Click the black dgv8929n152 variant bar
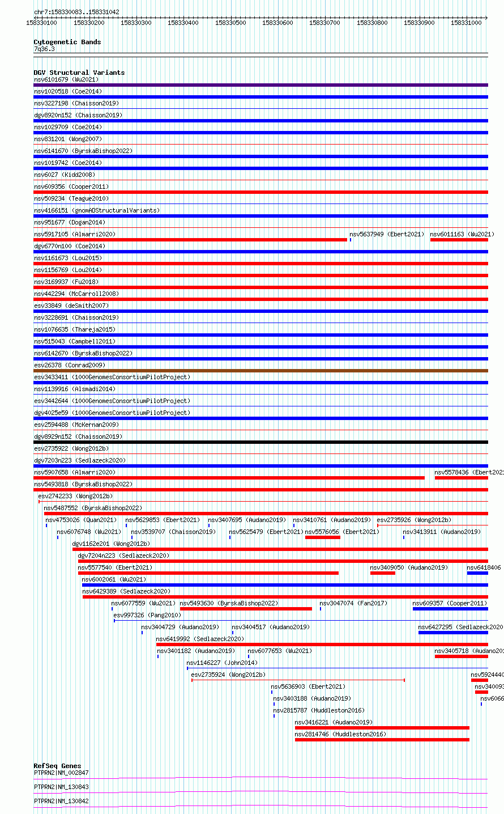Viewport: 504px width, 814px height. [x=260, y=442]
